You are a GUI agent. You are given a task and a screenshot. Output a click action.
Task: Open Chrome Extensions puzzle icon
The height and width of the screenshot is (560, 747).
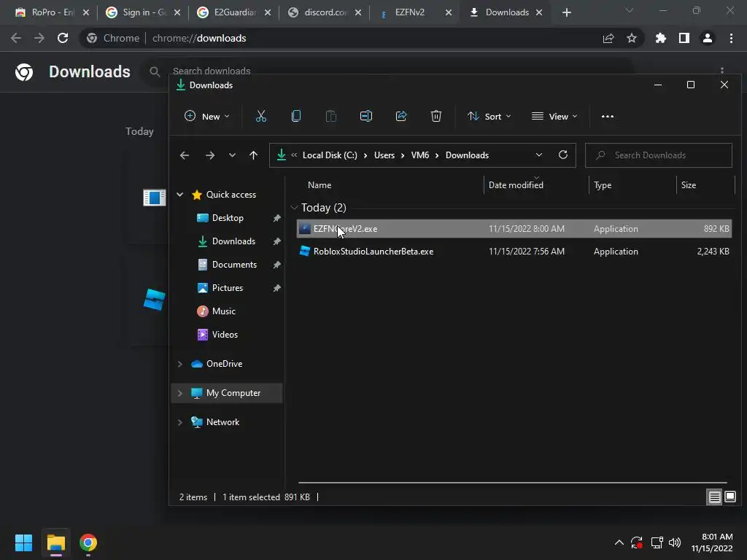coord(661,38)
